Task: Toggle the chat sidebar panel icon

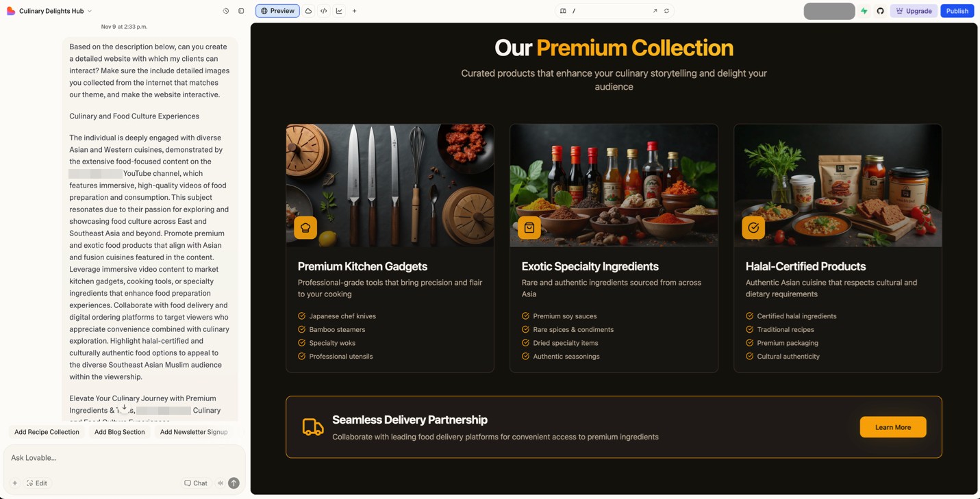Action: [241, 11]
